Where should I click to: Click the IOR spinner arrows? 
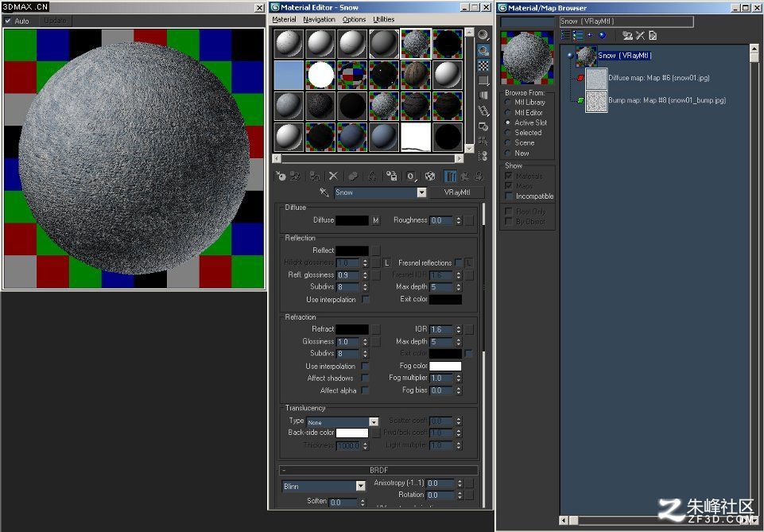point(459,329)
